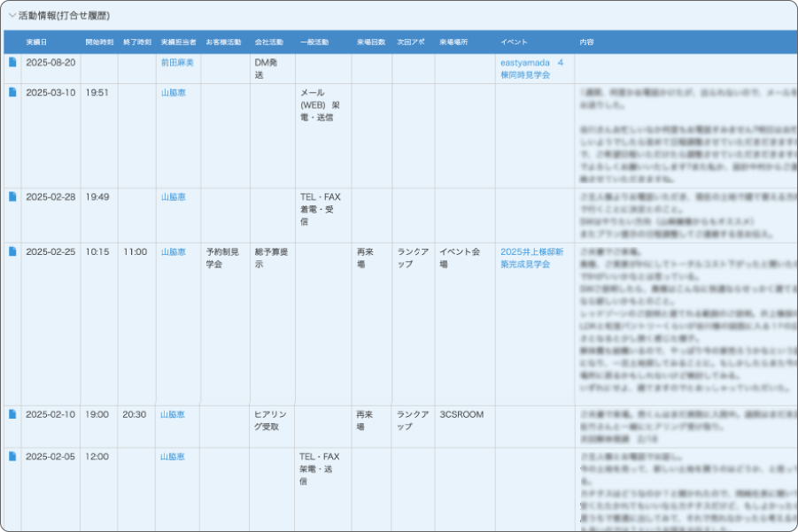This screenshot has height=532, width=798.
Task: Open document icon for 2025-03-10 record
Action: tap(12, 92)
